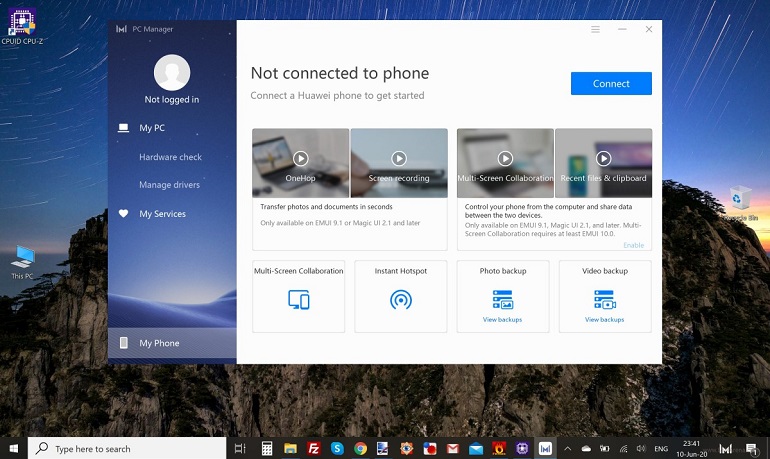770x459 pixels.
Task: Click the Video backup icon
Action: (604, 299)
